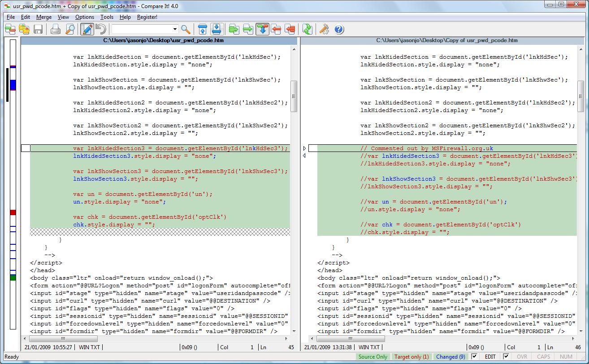
Task: Click the Changed (9) status label
Action: pos(450,357)
